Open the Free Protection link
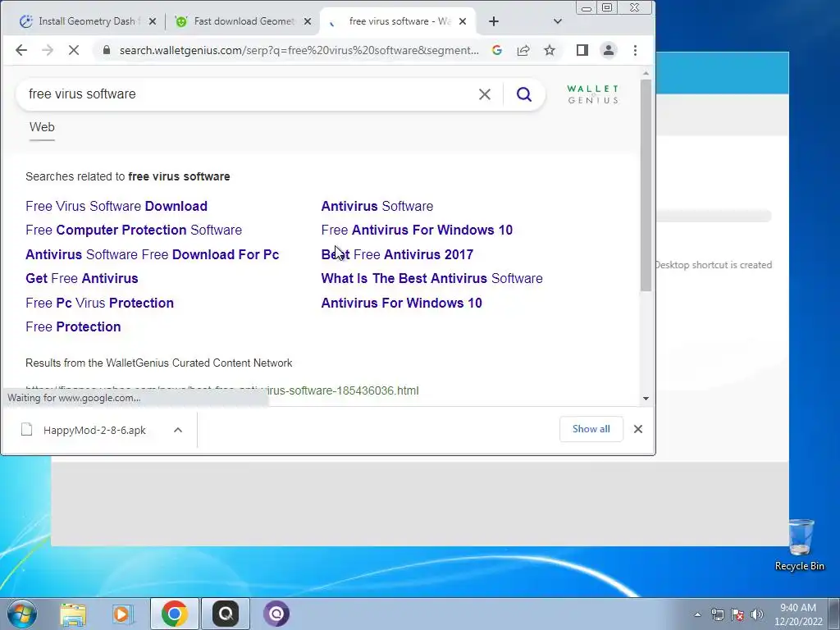The image size is (840, 630). [73, 326]
